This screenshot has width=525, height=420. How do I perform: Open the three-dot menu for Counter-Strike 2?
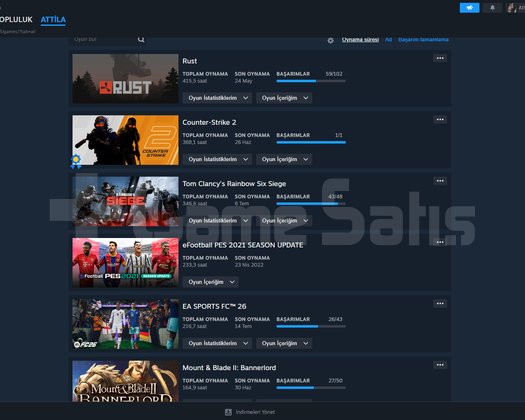pyautogui.click(x=440, y=120)
